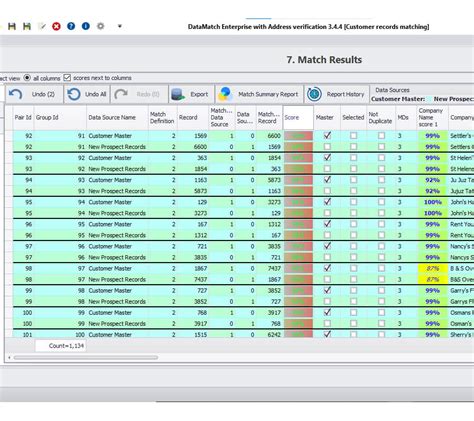
Task: Check Selected for Pair 99 New Prospect row
Action: pos(353,301)
